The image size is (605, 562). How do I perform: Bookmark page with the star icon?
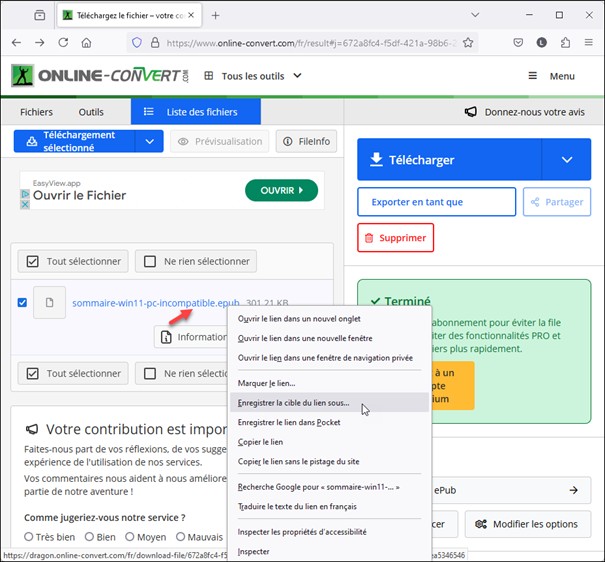[x=468, y=43]
